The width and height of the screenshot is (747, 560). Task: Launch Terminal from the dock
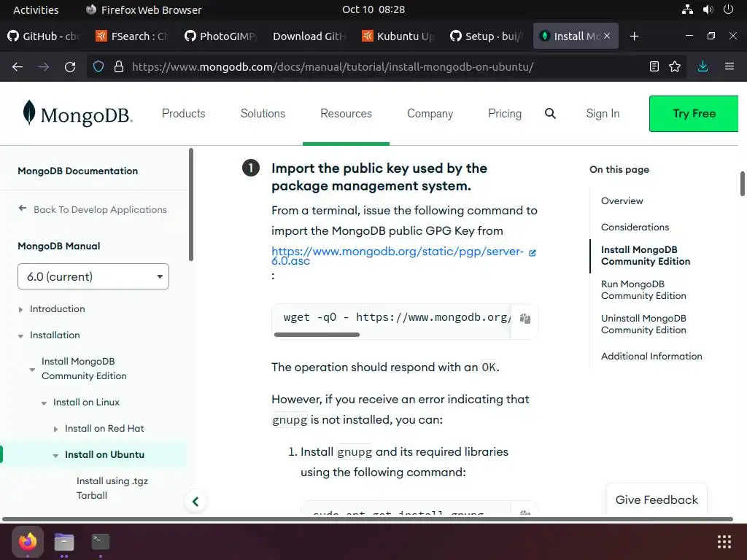click(x=100, y=542)
